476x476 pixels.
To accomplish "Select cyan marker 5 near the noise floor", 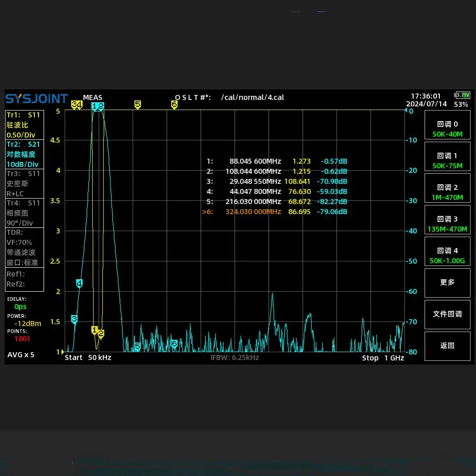I will pyautogui.click(x=138, y=346).
